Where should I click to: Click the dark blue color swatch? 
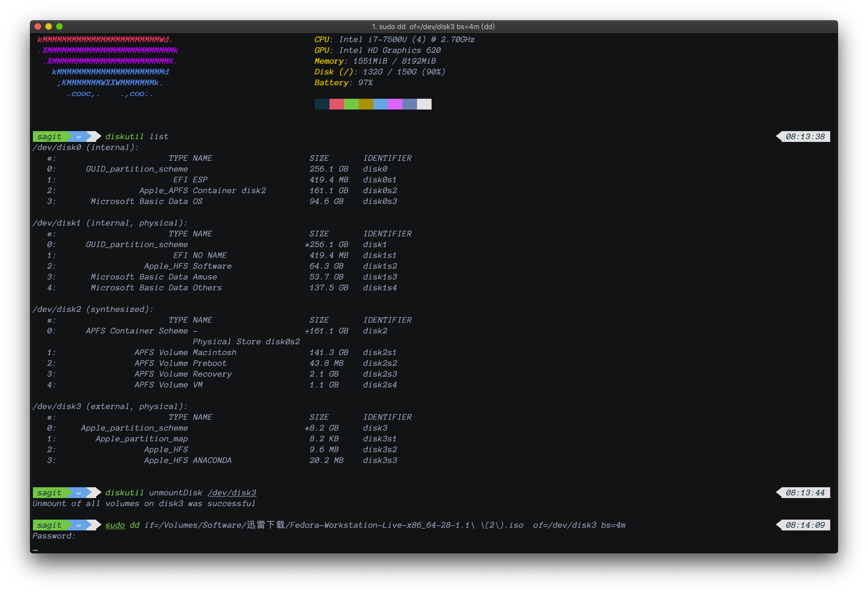pyautogui.click(x=322, y=104)
